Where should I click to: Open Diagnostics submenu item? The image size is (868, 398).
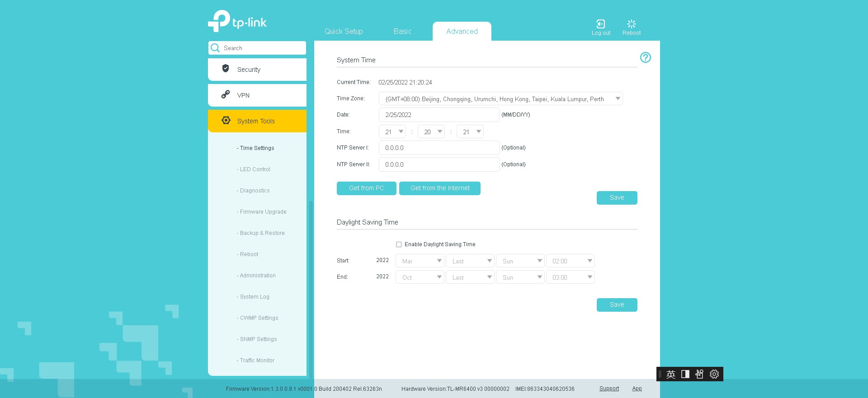point(253,191)
